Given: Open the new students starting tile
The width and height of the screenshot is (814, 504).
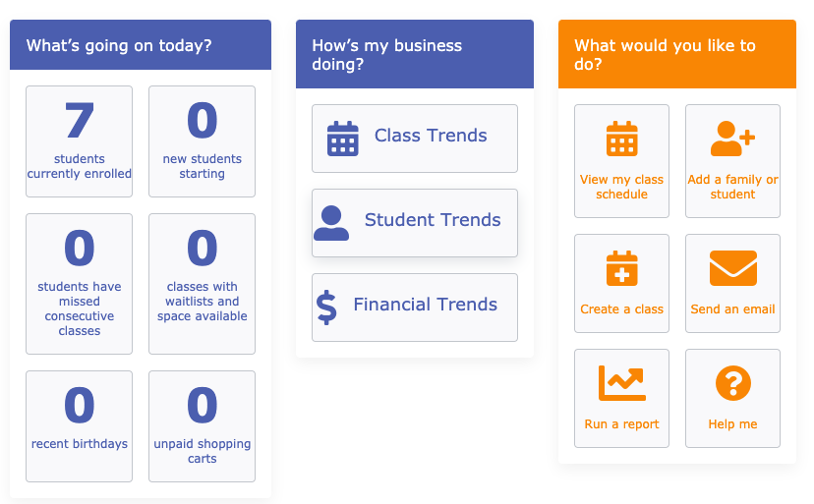Looking at the screenshot, I should coord(202,141).
